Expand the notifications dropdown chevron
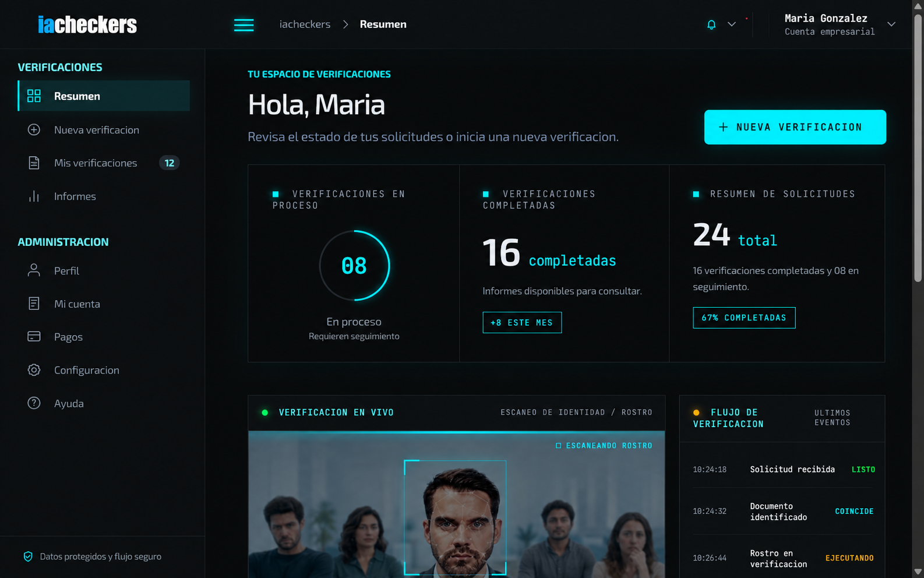Image resolution: width=924 pixels, height=578 pixels. [732, 24]
